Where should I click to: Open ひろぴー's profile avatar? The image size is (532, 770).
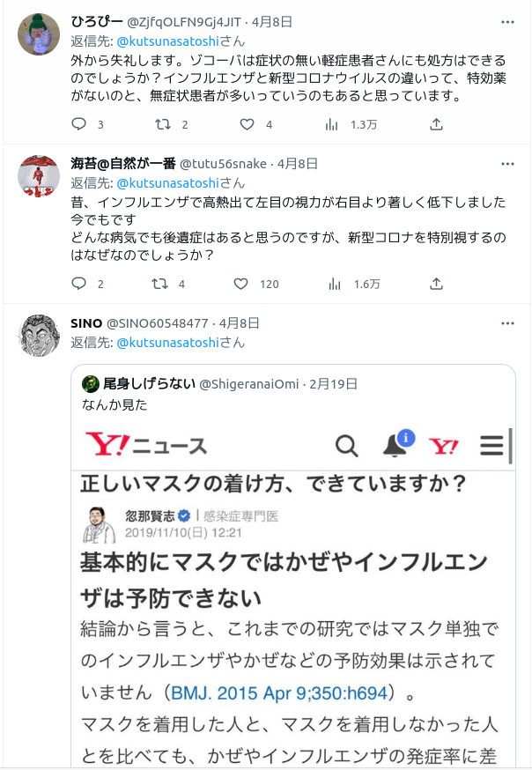coord(39,35)
